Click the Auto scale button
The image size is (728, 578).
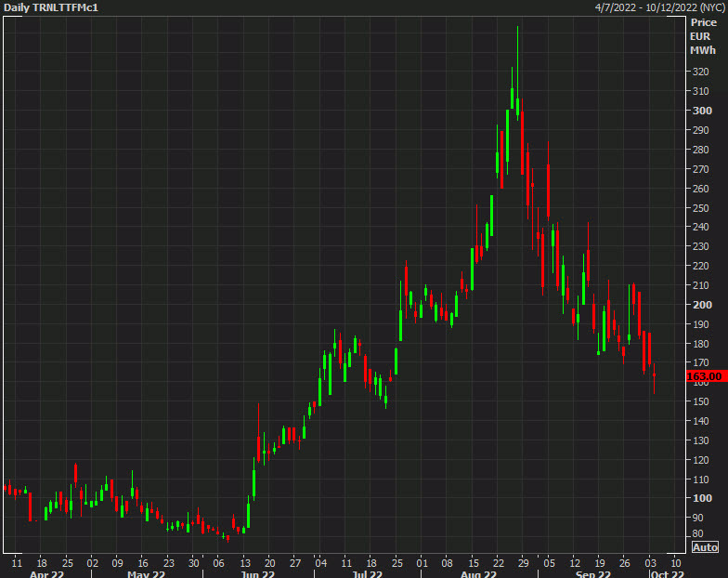click(705, 547)
